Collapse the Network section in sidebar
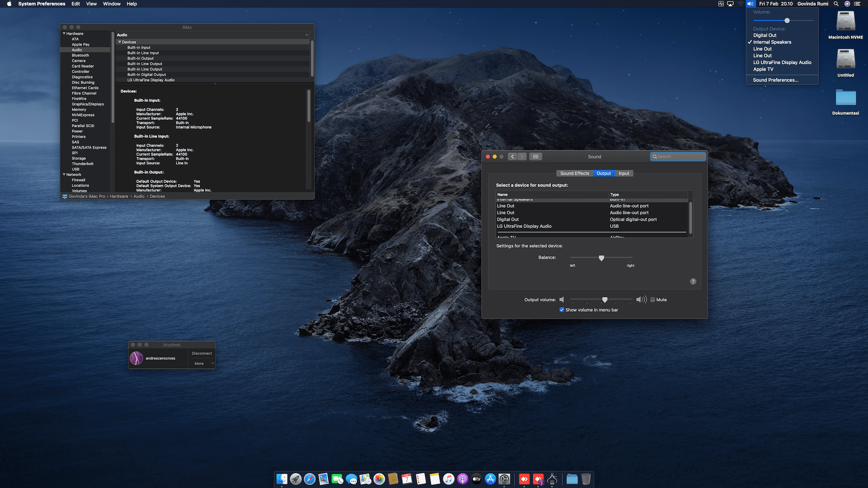The height and width of the screenshot is (488, 868). [x=64, y=174]
